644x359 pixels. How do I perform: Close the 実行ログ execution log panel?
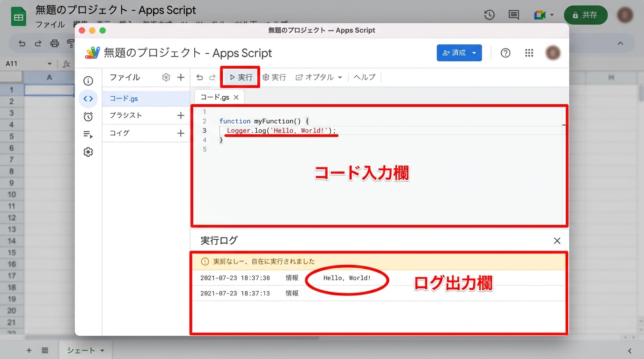[x=557, y=241]
